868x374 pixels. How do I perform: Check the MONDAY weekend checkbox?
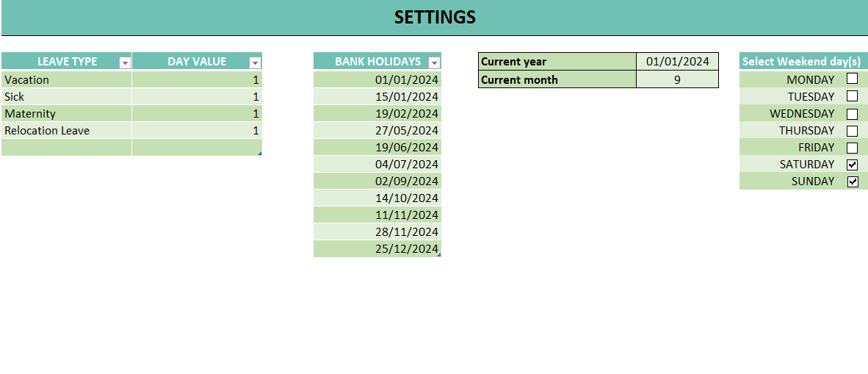pos(853,78)
